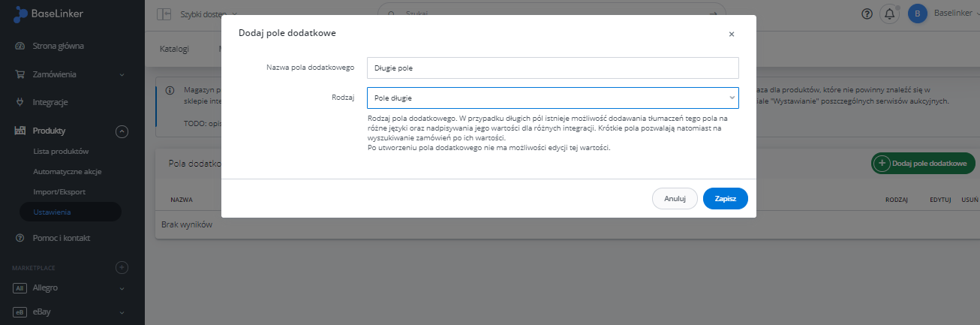The width and height of the screenshot is (980, 325).
Task: Open the Integracje menu item
Action: [x=50, y=101]
